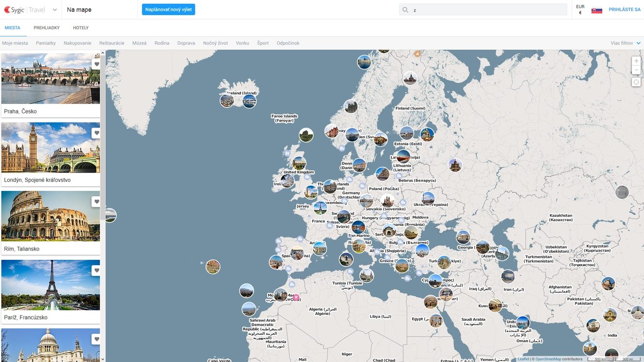Select the Miesta tab

tap(13, 28)
